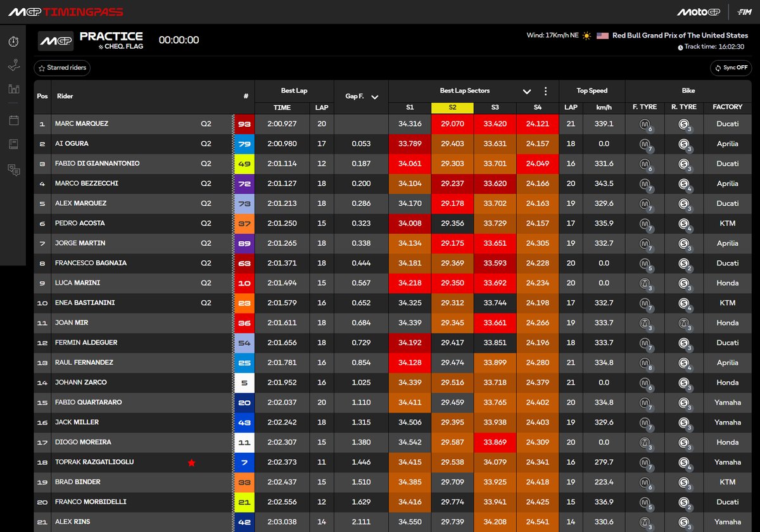Click the FIM logo
The image size is (760, 532).
click(745, 12)
